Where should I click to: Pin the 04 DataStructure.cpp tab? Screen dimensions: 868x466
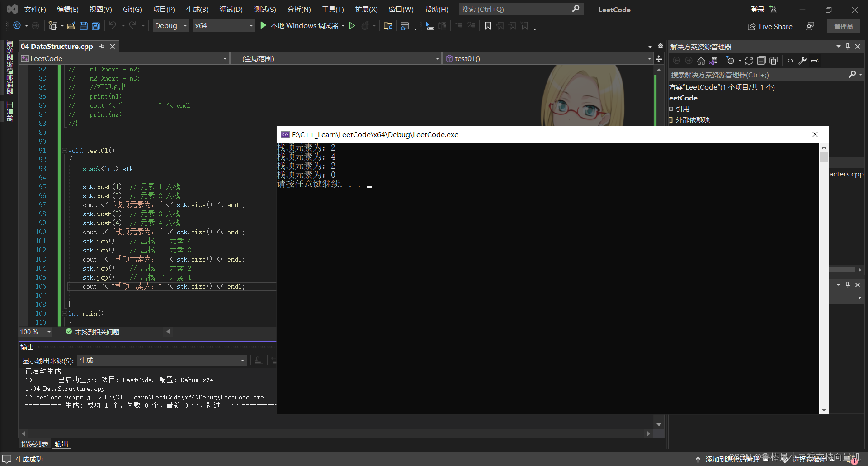[102, 46]
